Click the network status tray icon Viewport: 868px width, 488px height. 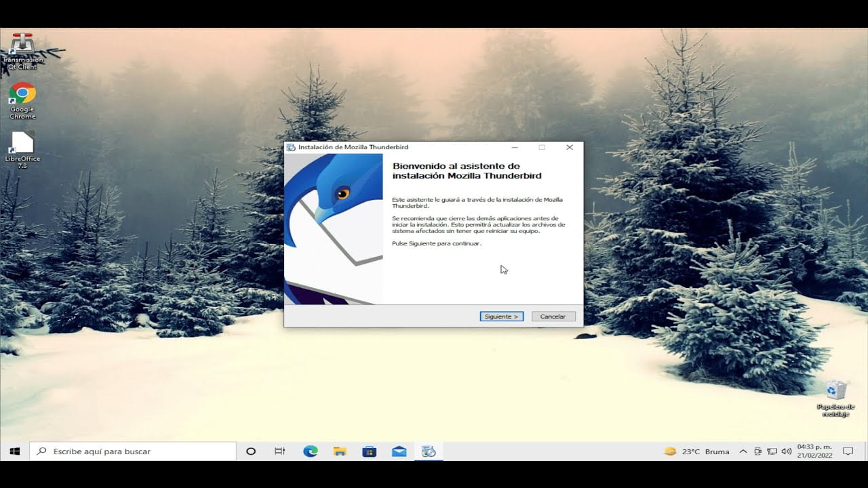771,451
